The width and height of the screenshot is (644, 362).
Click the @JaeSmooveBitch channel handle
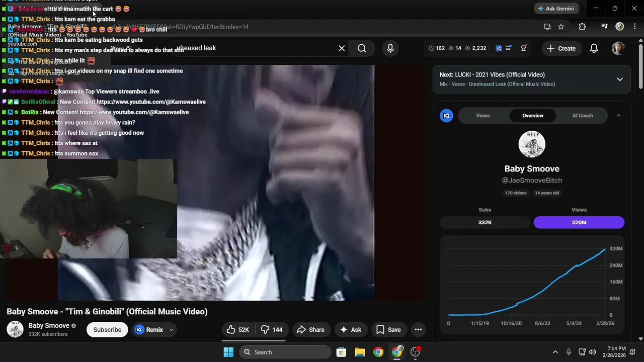(532, 180)
